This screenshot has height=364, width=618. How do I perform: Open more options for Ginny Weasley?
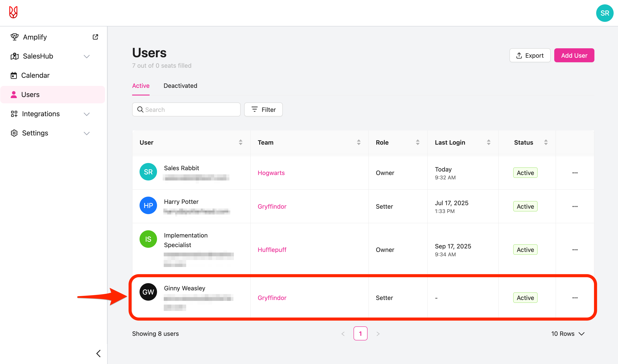(575, 298)
